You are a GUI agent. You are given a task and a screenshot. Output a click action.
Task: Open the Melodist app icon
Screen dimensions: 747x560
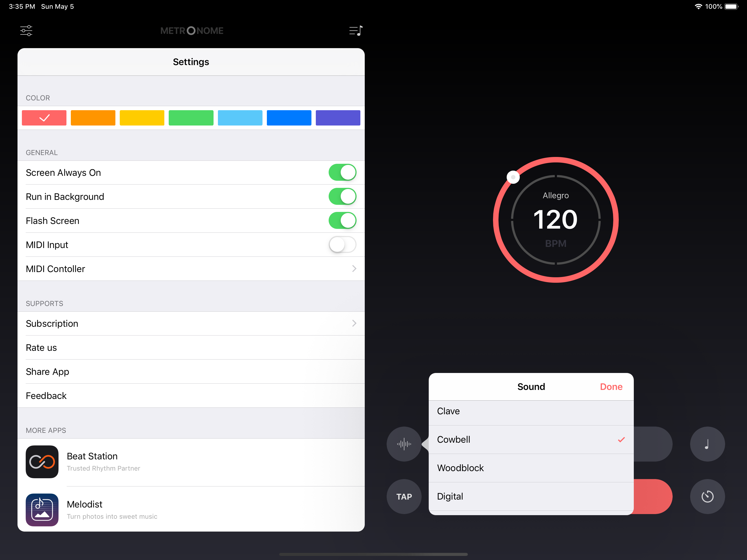(x=42, y=510)
